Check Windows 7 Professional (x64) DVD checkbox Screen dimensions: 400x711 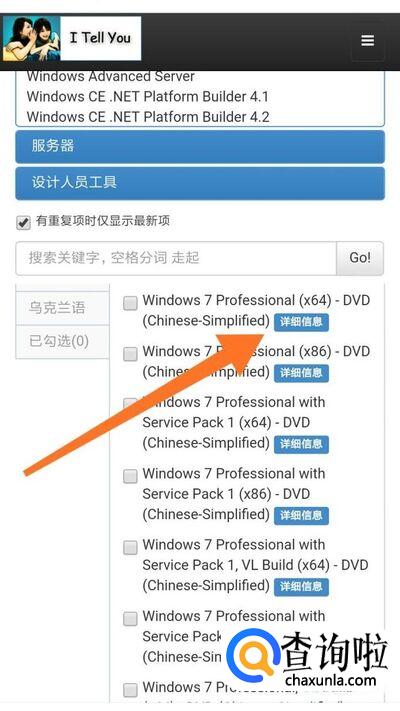coord(131,303)
